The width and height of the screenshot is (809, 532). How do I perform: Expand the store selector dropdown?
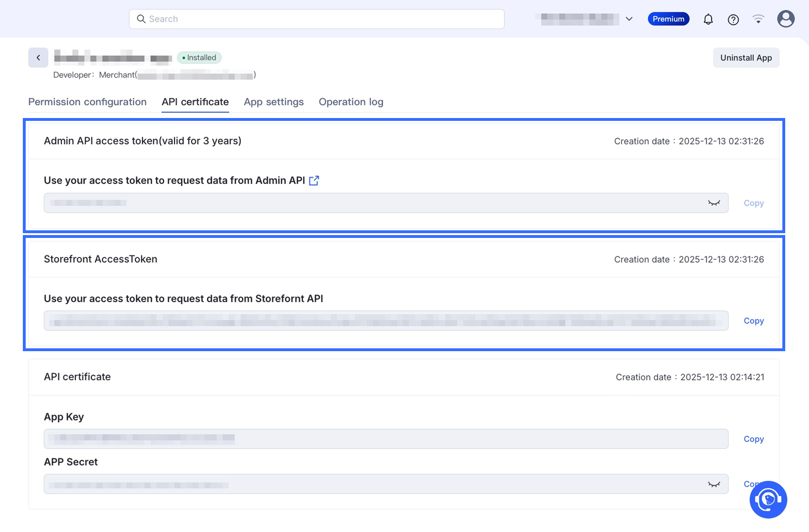point(629,19)
